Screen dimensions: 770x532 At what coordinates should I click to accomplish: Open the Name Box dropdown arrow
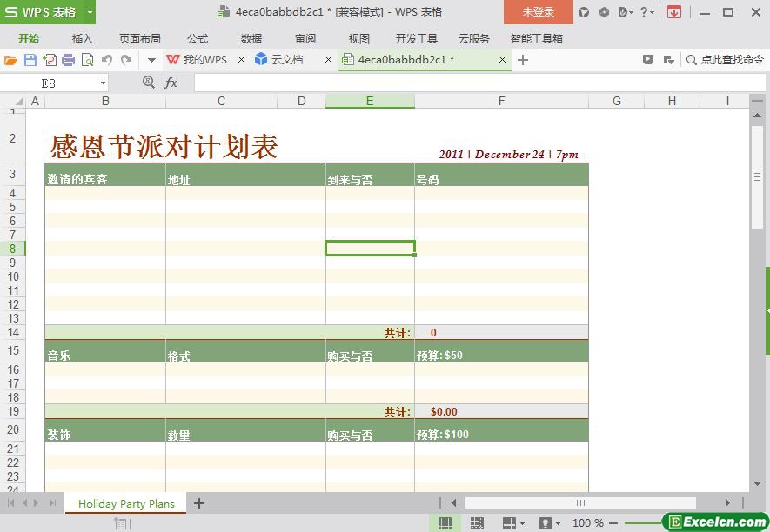click(x=103, y=83)
